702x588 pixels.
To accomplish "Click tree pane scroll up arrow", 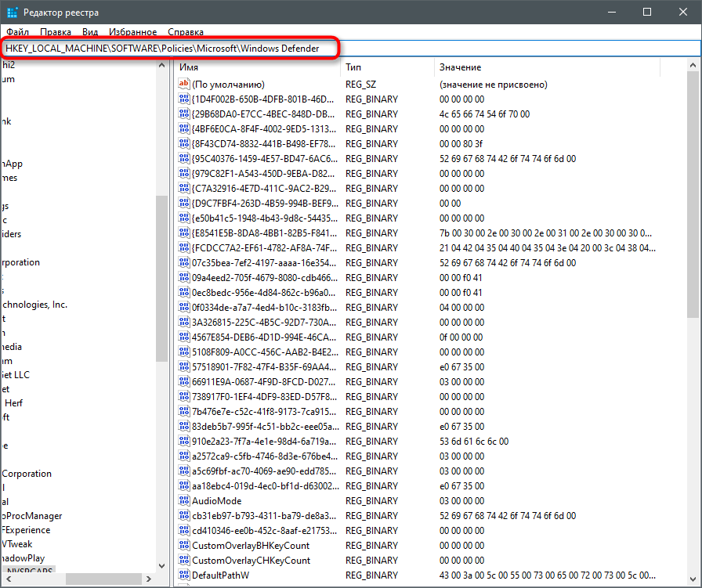I will coord(161,65).
